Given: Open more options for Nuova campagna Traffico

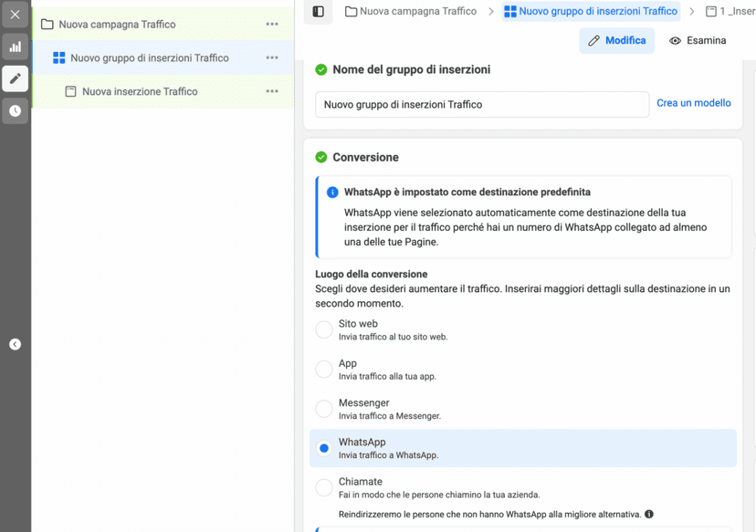Looking at the screenshot, I should point(272,24).
